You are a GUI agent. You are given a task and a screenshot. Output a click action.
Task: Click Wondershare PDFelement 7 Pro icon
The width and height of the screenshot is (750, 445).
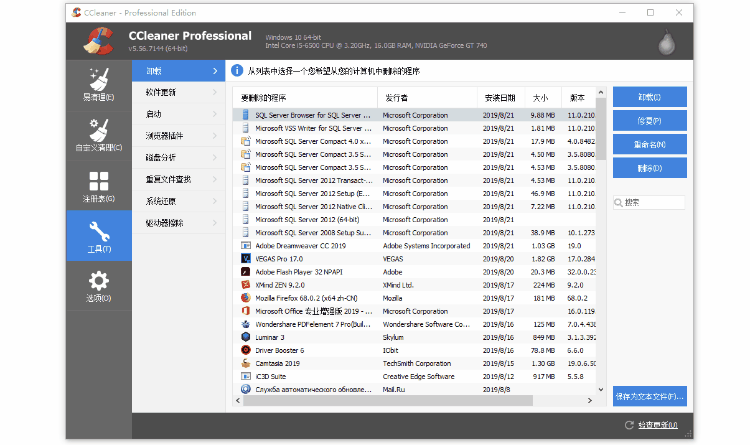point(245,324)
